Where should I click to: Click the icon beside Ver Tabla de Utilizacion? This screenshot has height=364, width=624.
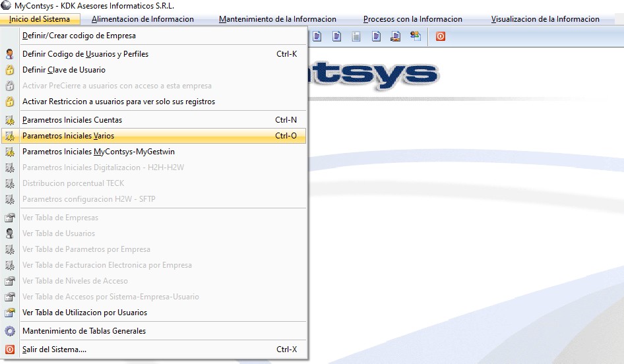pyautogui.click(x=10, y=313)
